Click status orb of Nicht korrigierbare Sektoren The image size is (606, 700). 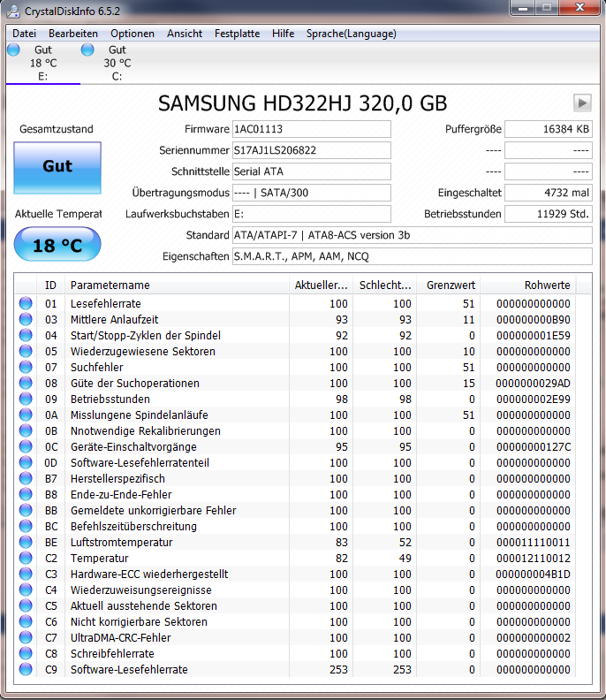coord(26,621)
